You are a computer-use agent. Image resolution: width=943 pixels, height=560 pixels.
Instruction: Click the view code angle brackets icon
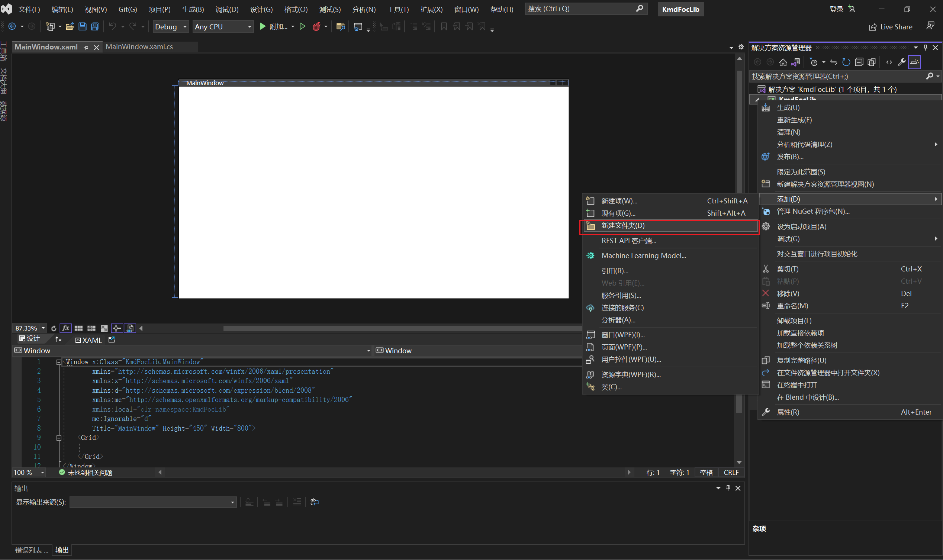point(889,62)
